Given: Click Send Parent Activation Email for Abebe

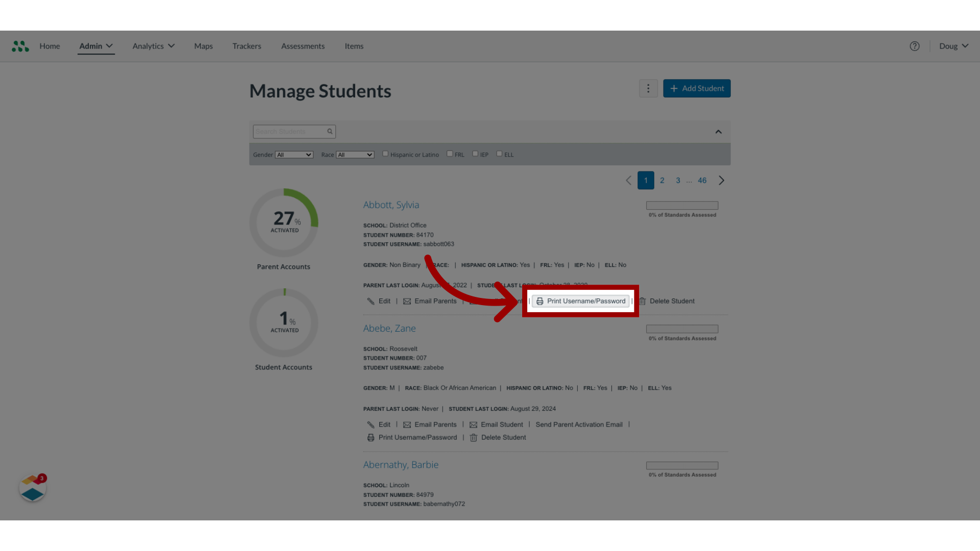Looking at the screenshot, I should 579,425.
